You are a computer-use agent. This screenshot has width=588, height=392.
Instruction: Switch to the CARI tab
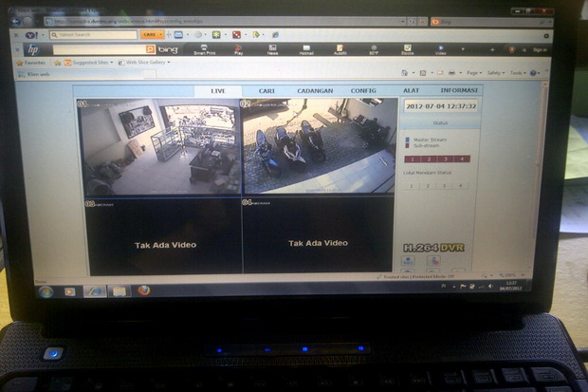pyautogui.click(x=266, y=91)
